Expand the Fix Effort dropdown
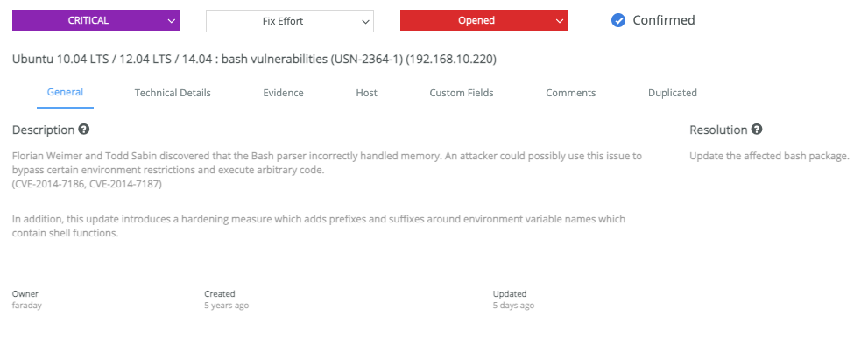The image size is (868, 352). [x=290, y=21]
